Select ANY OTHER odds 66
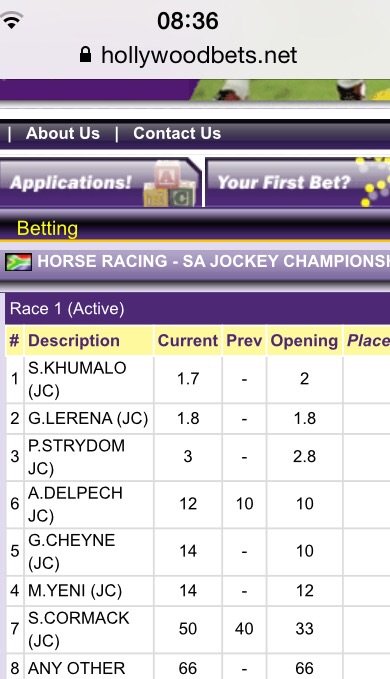Screen dimensions: 390x679 coord(188,668)
